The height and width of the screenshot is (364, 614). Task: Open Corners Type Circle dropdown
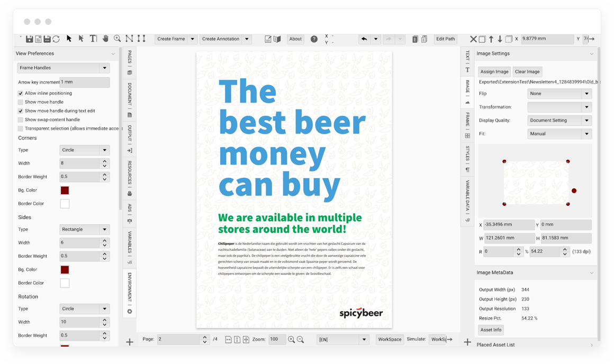(x=85, y=150)
